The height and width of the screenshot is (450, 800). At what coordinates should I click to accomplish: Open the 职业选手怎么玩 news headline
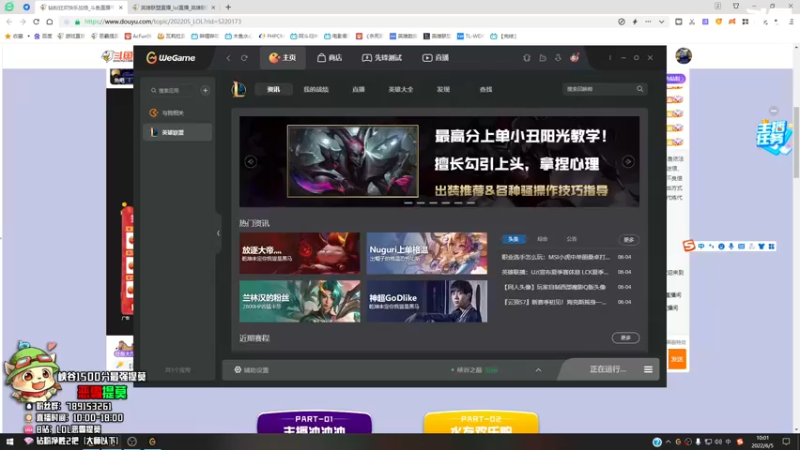coord(555,257)
